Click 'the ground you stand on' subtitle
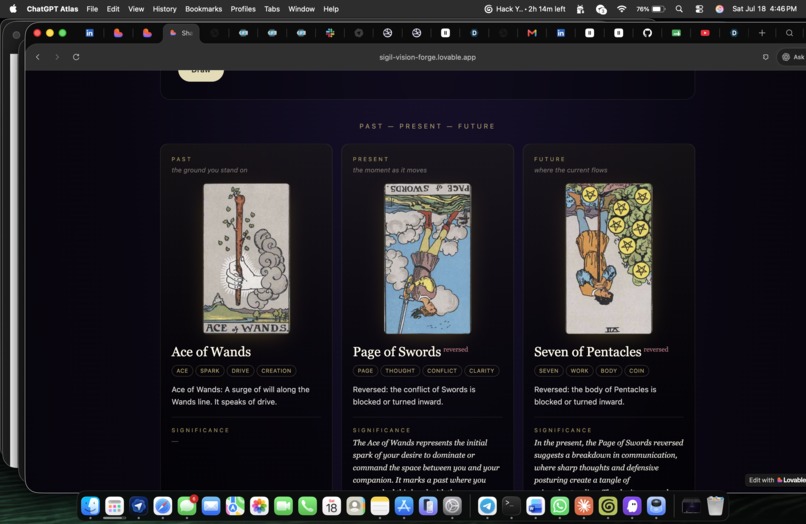806x524 pixels. (x=209, y=170)
